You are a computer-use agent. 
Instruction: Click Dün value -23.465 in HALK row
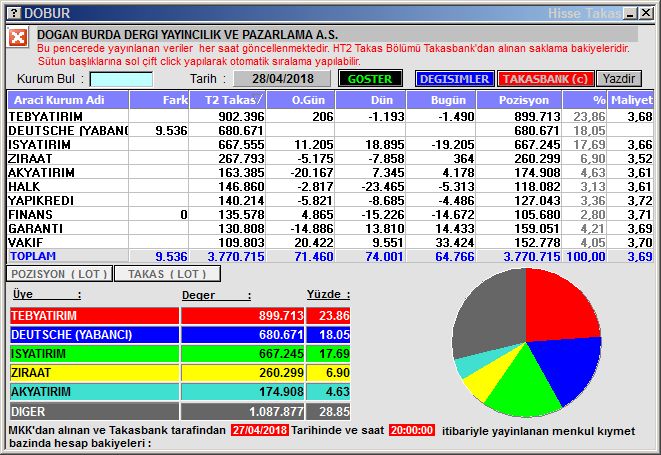[x=383, y=186]
